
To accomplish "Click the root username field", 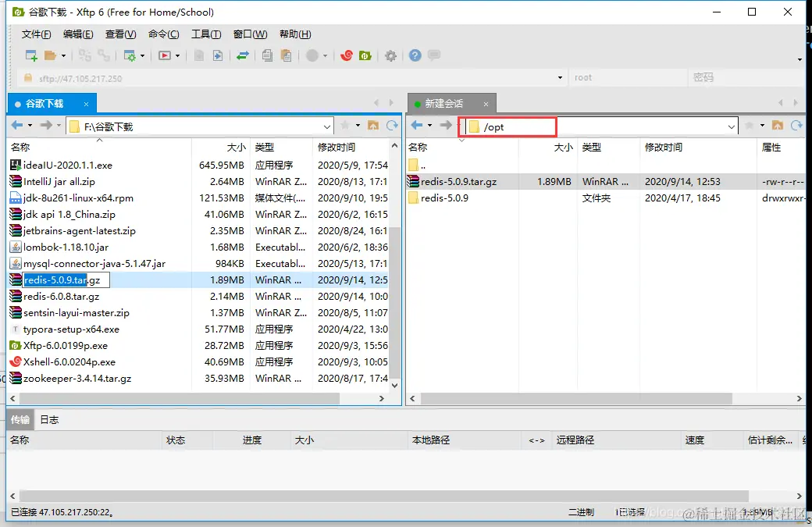I will point(629,77).
